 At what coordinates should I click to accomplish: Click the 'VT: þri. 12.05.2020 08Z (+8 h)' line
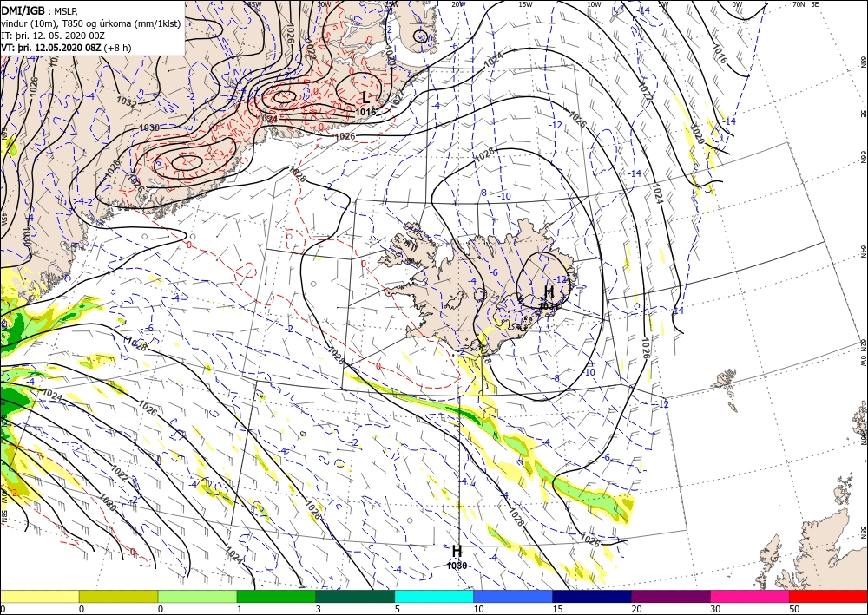[66, 48]
